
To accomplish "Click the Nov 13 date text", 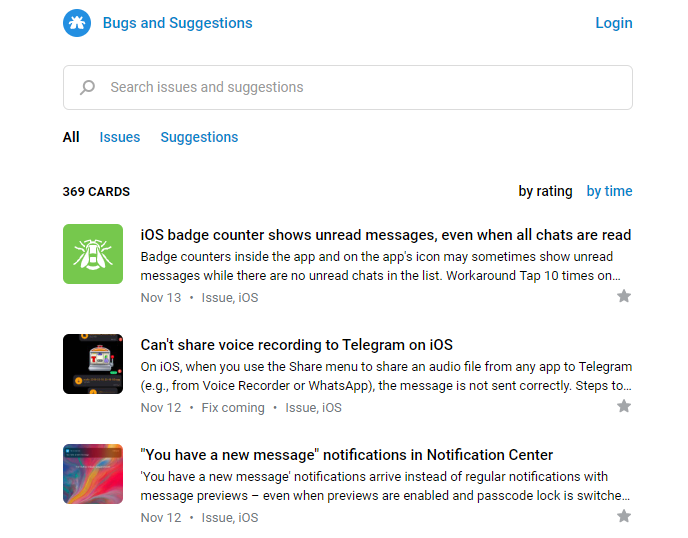I will [161, 298].
